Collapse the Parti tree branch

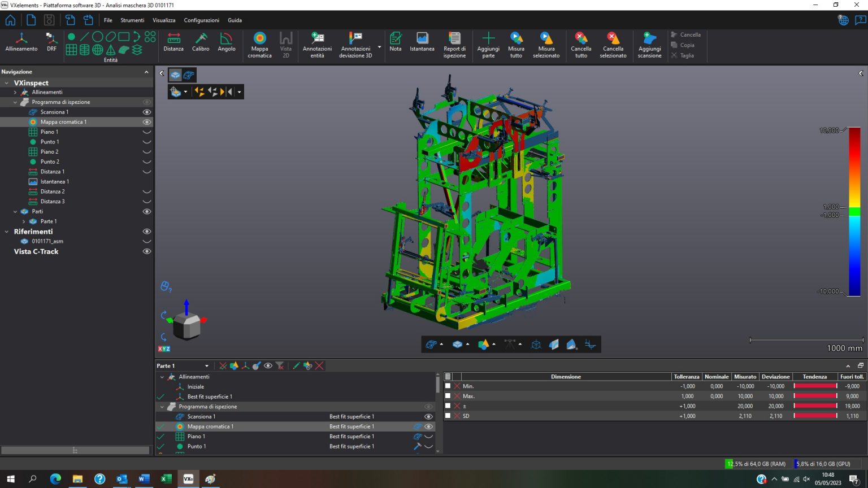pos(15,211)
